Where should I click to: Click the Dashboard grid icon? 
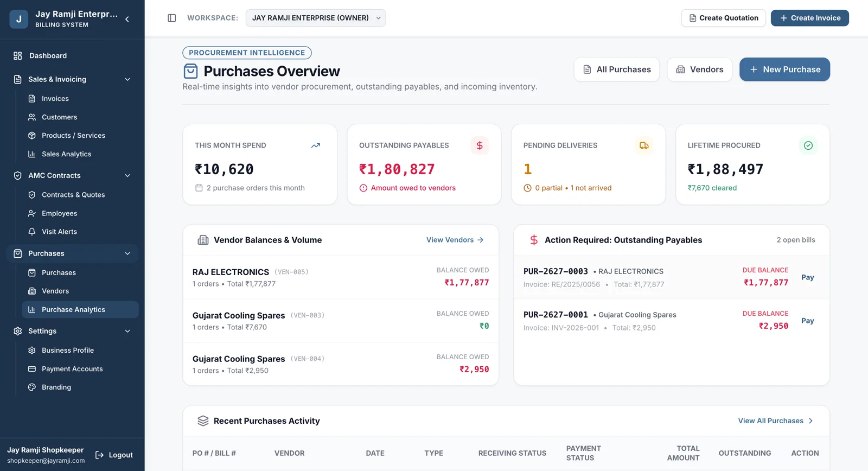18,56
